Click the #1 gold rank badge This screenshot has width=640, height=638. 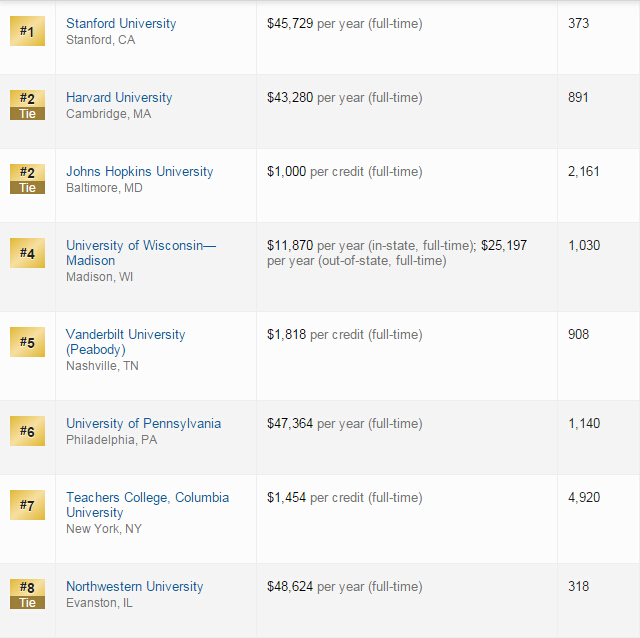(x=27, y=31)
